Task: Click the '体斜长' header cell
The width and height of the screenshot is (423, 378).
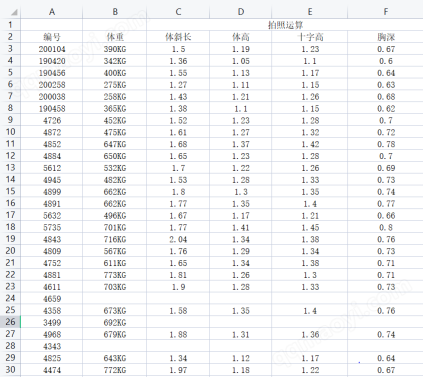Action: coord(178,37)
